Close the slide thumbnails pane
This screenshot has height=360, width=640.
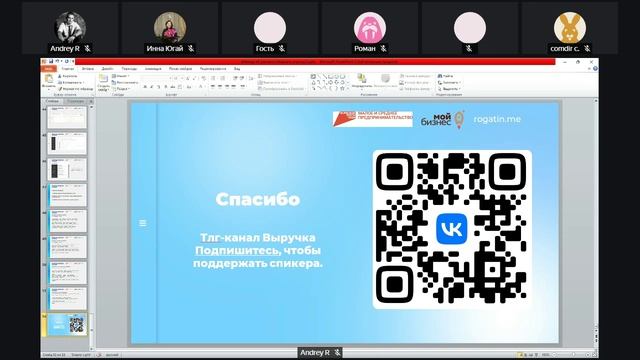91,101
